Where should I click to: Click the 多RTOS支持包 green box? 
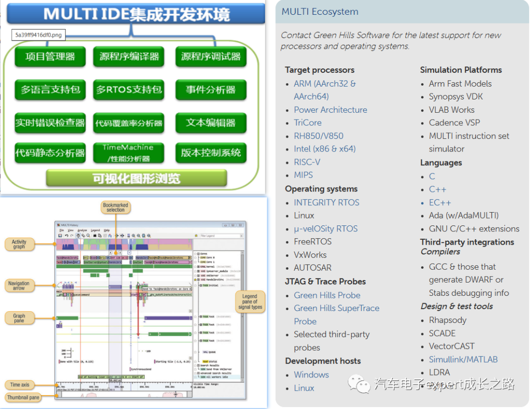[x=128, y=90]
